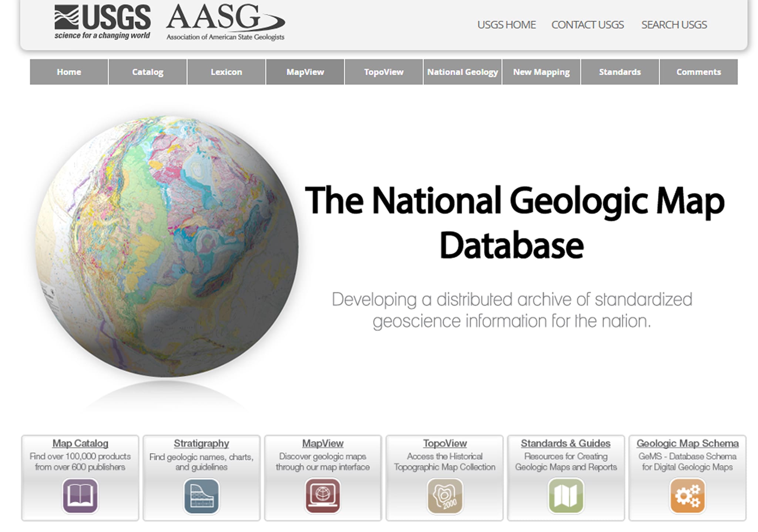The height and width of the screenshot is (532, 758).
Task: Open the National Geology tab
Action: point(462,72)
